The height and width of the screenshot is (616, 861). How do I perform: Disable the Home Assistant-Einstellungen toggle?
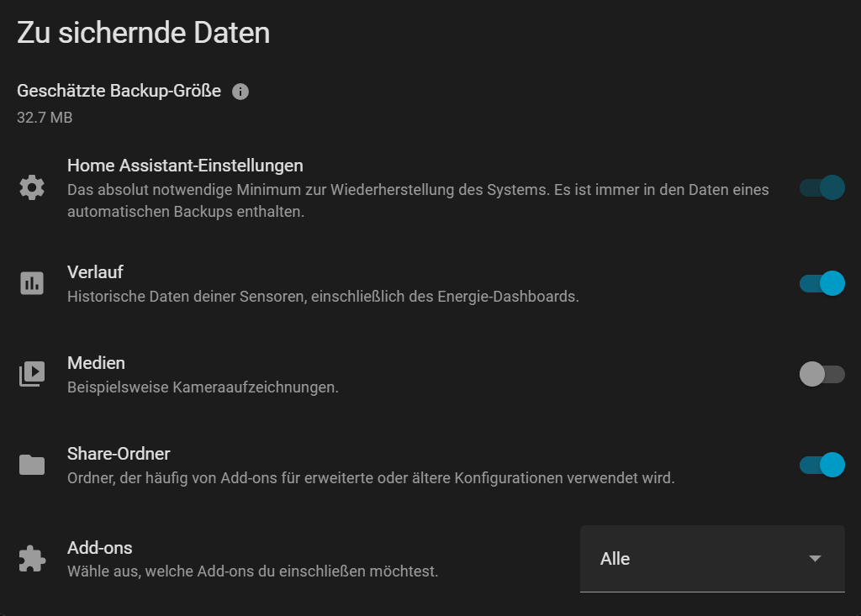(823, 187)
